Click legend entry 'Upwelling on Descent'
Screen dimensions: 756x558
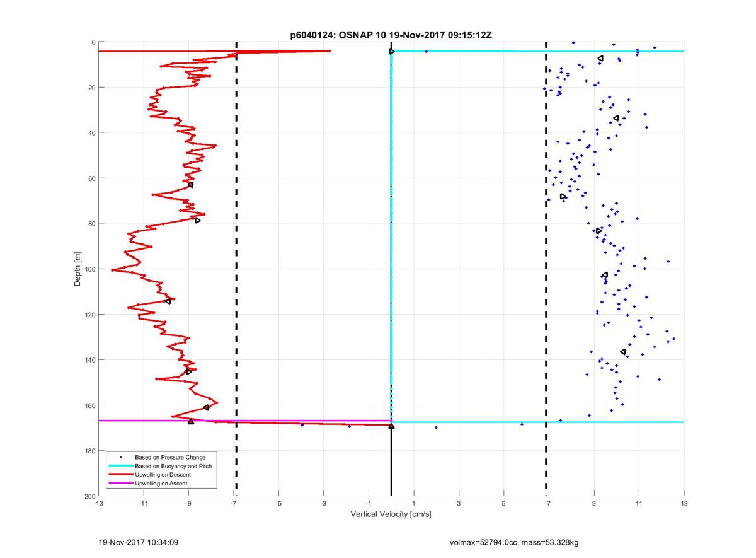[163, 474]
